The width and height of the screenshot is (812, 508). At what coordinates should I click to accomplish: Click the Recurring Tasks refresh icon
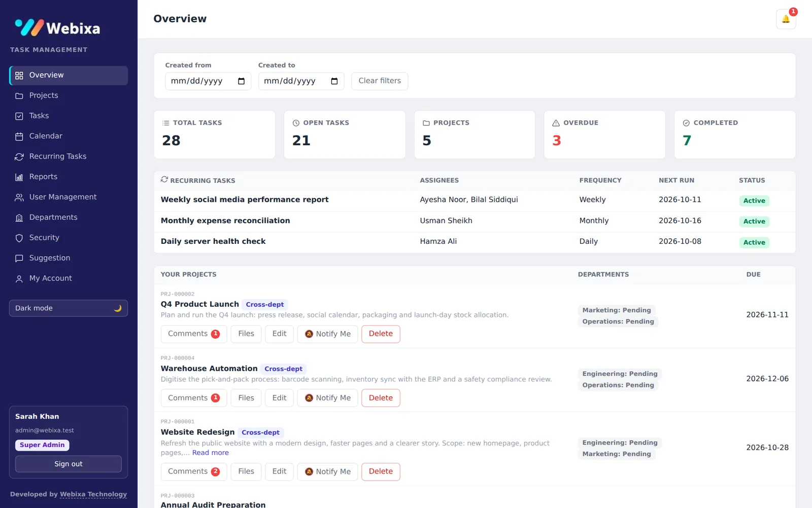click(x=19, y=156)
